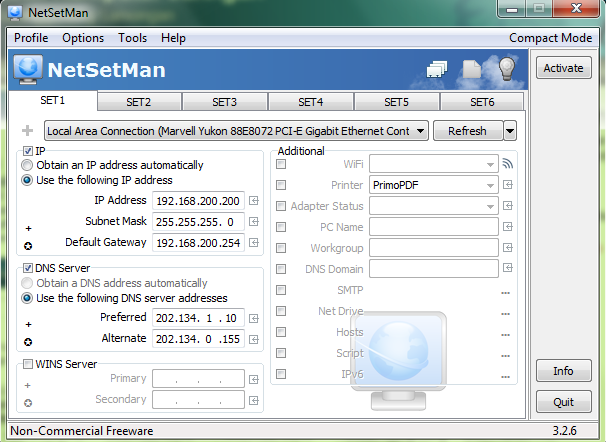This screenshot has width=606, height=442.
Task: Click the star icon in IP section
Action: click(x=28, y=246)
